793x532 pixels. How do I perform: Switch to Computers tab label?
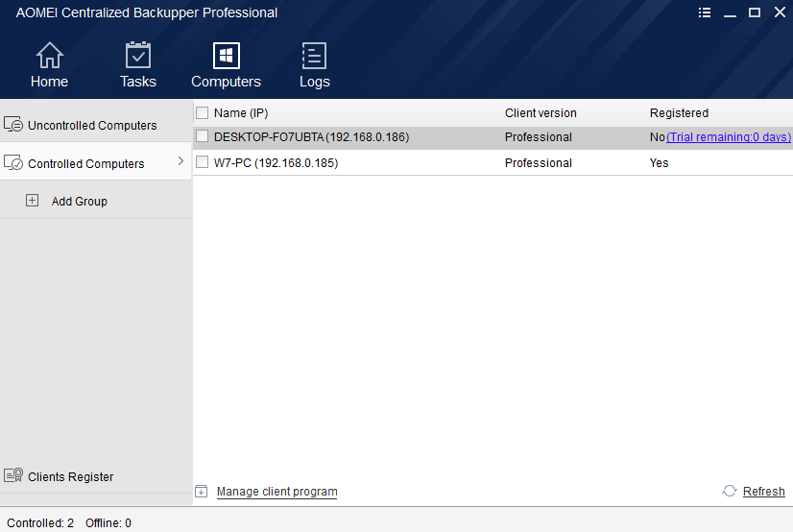point(226,82)
